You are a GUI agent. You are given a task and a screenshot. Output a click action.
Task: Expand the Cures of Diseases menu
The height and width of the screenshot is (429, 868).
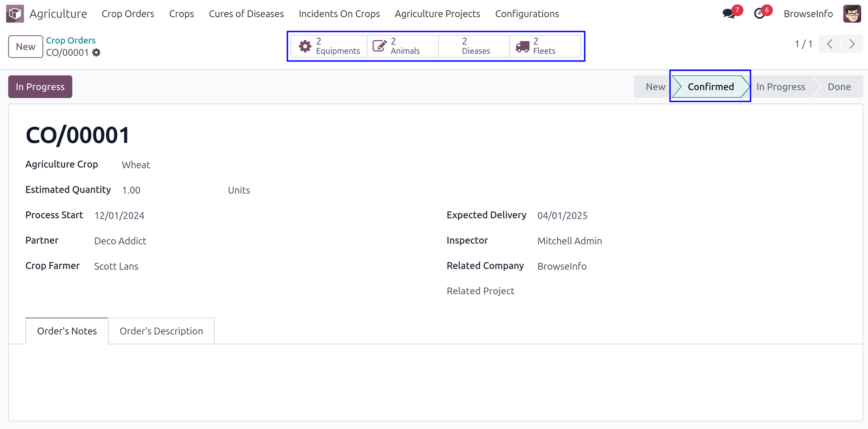tap(246, 14)
